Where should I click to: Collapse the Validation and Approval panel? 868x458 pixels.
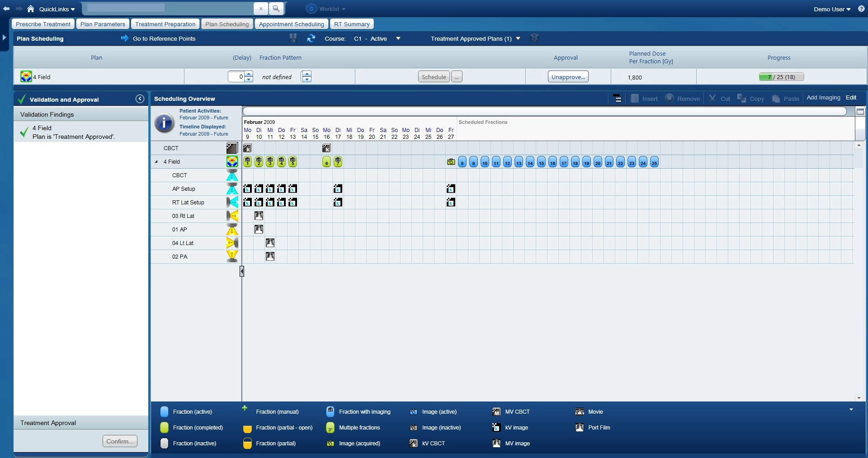(140, 99)
